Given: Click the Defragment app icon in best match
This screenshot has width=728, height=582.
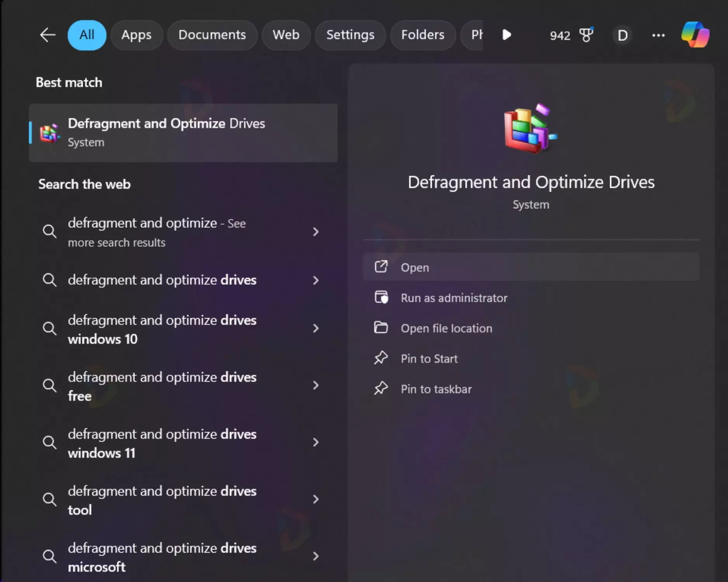Looking at the screenshot, I should click(x=49, y=133).
